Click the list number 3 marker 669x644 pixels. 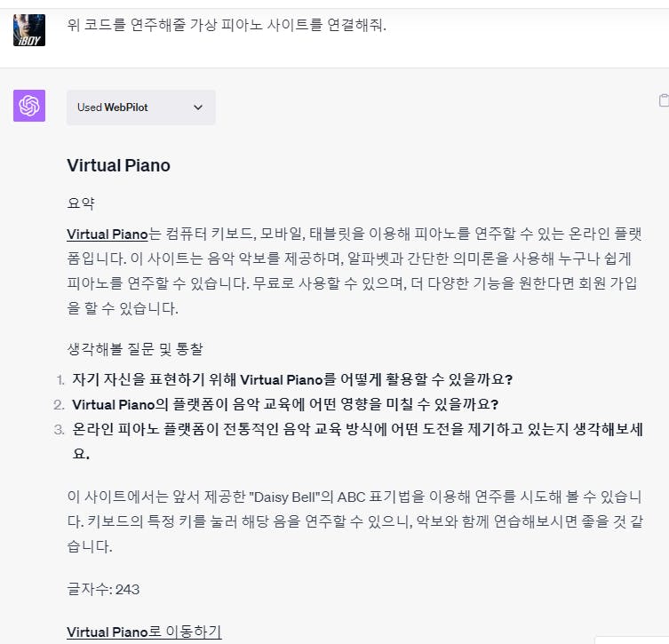click(60, 429)
